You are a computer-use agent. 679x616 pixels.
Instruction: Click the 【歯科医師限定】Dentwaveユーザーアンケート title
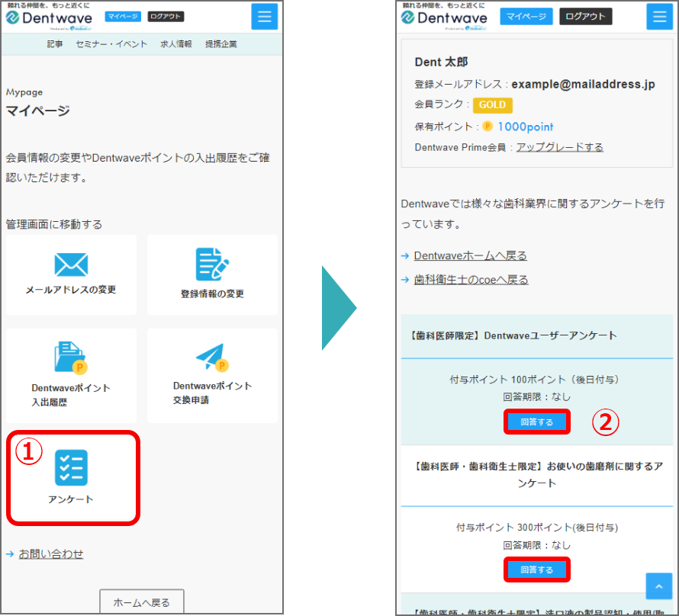pyautogui.click(x=512, y=335)
